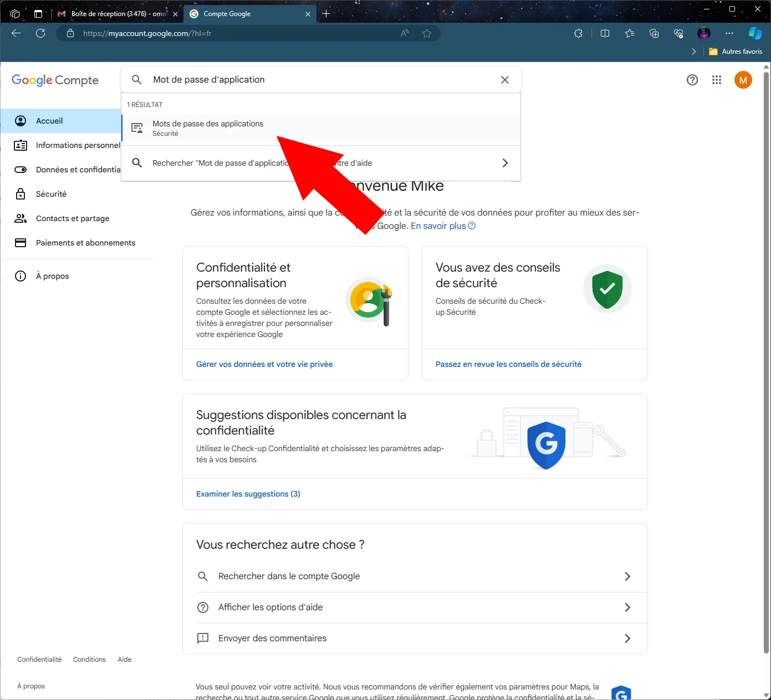The height and width of the screenshot is (700, 771).
Task: Open browser essentials heart icon
Action: click(x=678, y=33)
